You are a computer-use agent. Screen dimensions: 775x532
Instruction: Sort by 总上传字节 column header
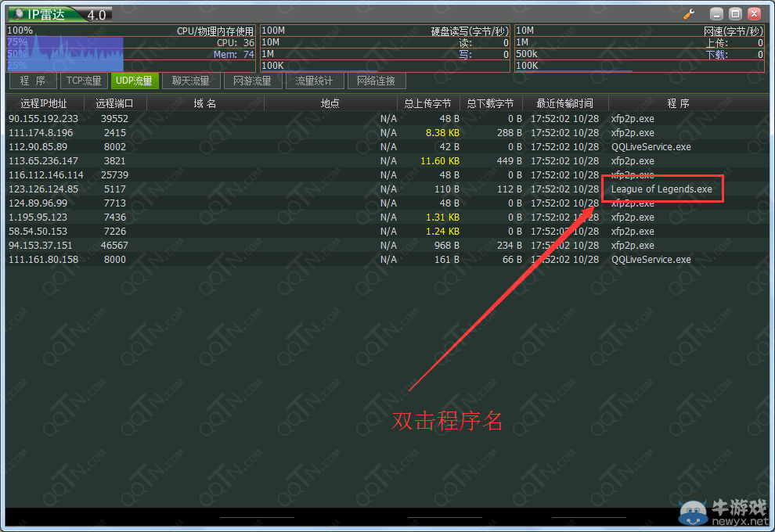pyautogui.click(x=428, y=103)
